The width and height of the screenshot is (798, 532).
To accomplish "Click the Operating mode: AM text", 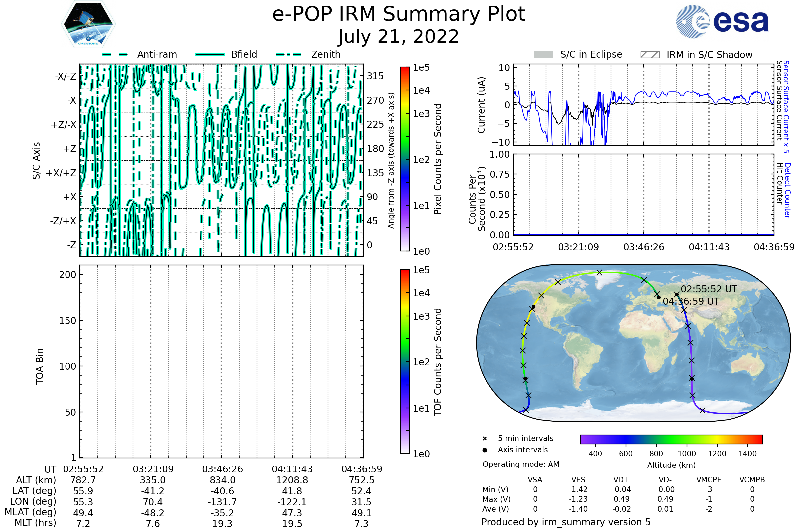I will (x=521, y=464).
